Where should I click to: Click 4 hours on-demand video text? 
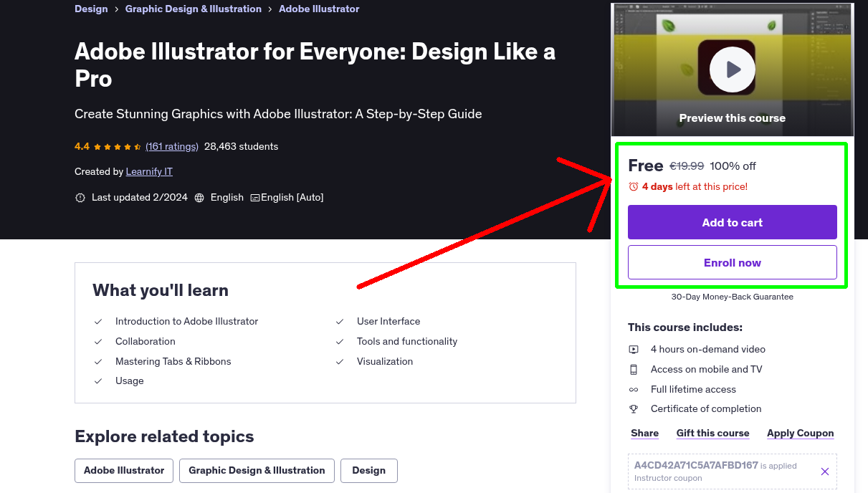(x=708, y=350)
